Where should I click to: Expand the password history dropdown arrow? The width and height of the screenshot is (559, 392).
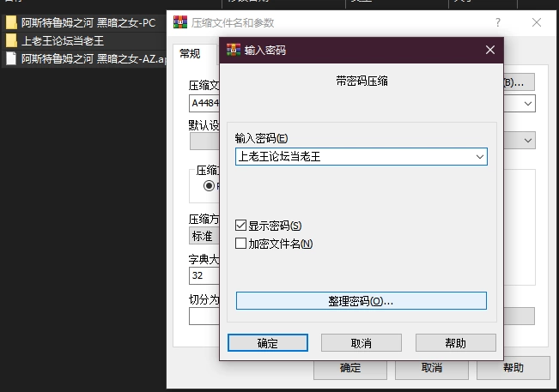480,157
